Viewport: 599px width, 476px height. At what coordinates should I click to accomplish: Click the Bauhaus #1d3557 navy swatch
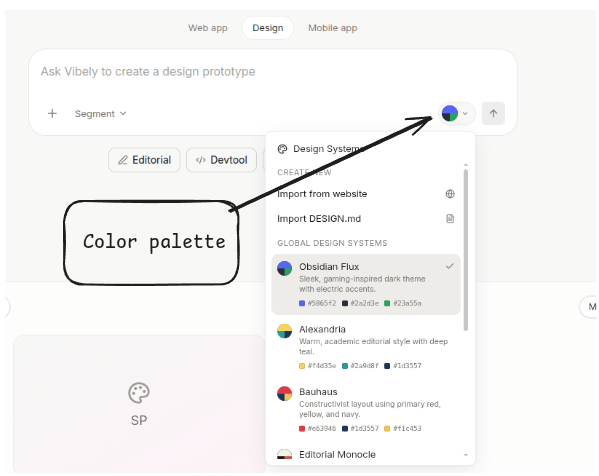345,429
